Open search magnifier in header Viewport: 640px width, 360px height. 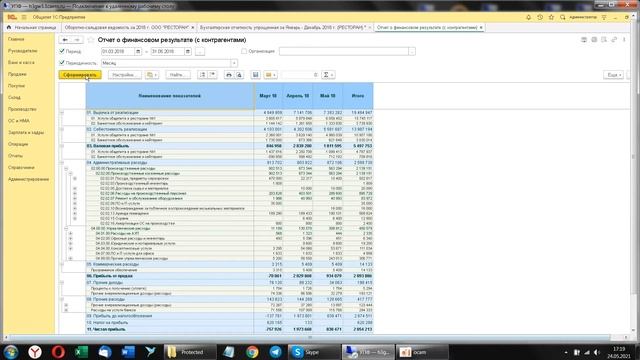pos(563,17)
